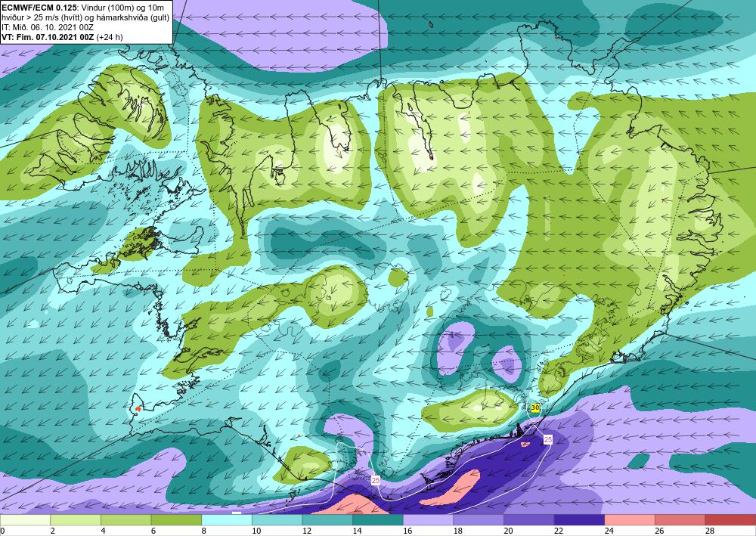
Task: Click the legend scale value "24"
Action: point(609,531)
